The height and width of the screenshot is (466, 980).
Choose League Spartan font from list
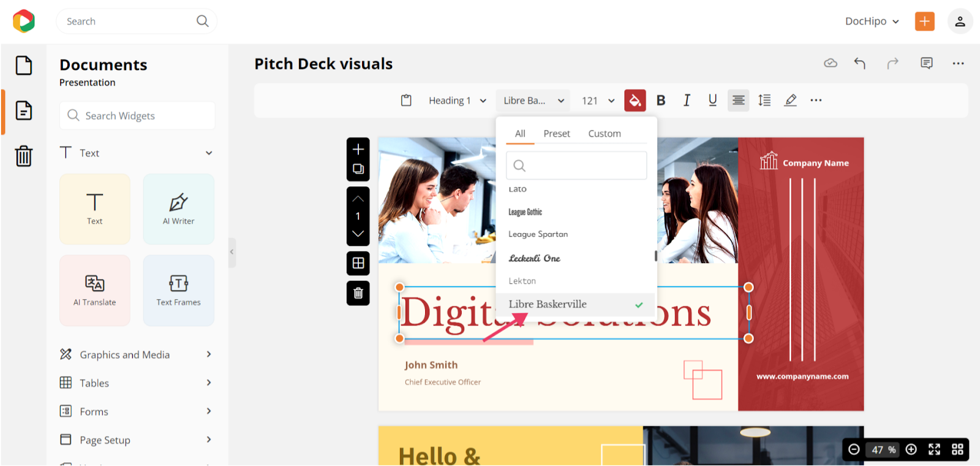(x=538, y=234)
